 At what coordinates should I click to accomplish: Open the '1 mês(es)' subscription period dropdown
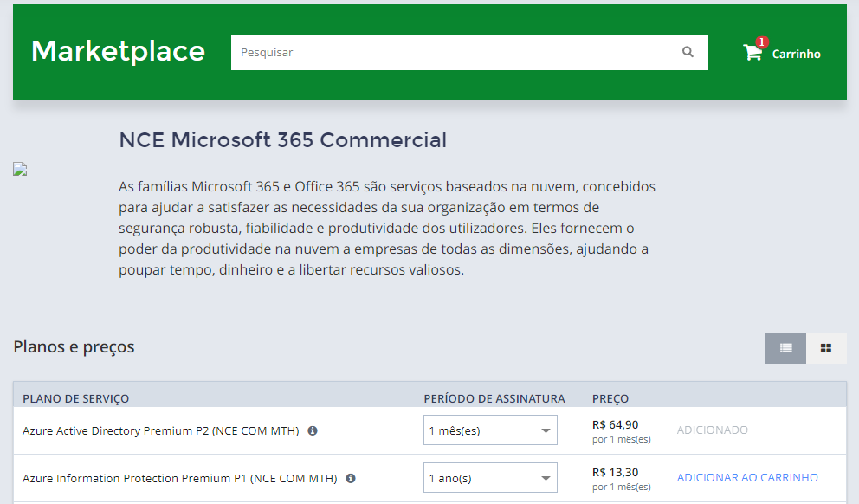(490, 430)
